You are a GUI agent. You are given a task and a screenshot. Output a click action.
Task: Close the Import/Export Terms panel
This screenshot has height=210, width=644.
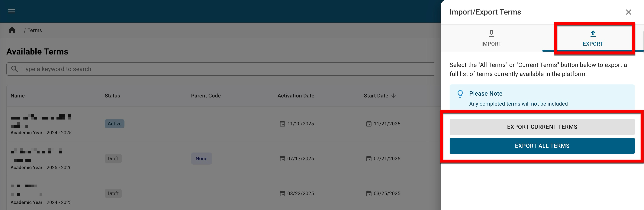tap(628, 12)
